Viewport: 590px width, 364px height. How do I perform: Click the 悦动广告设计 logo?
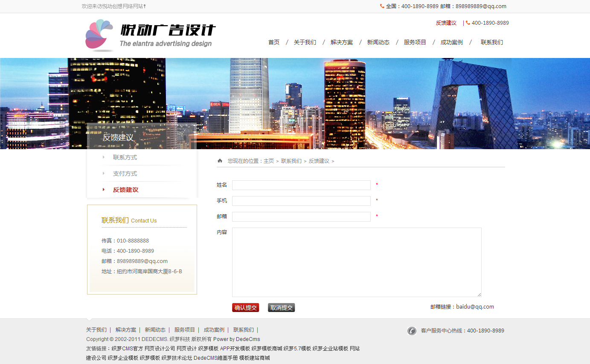pos(150,35)
